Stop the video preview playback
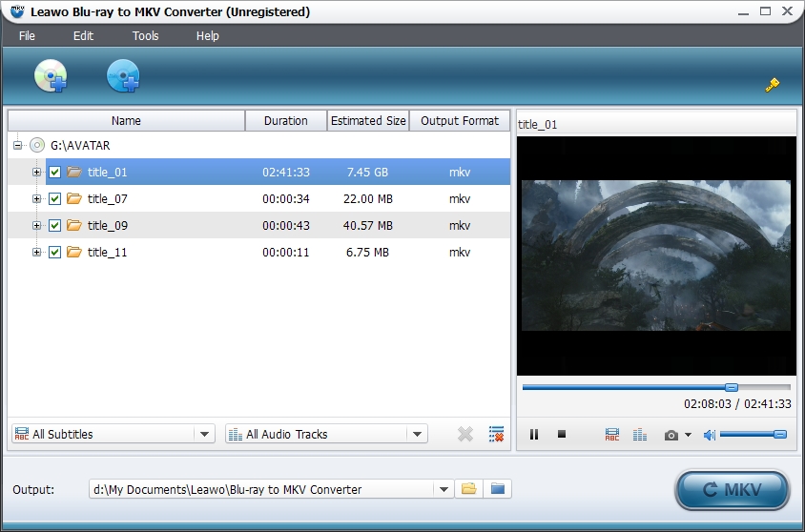805x532 pixels. (x=562, y=435)
